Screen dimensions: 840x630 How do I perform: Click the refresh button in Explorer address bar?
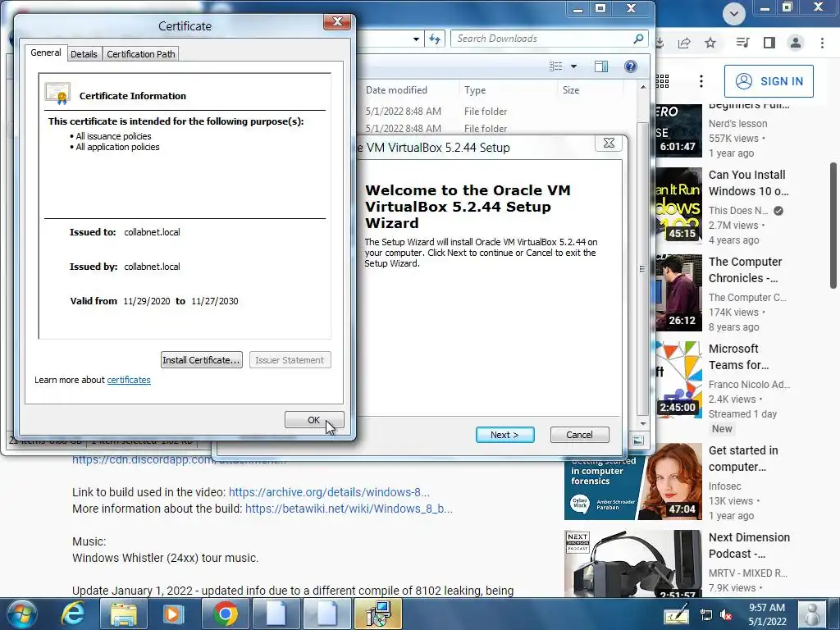pyautogui.click(x=435, y=39)
